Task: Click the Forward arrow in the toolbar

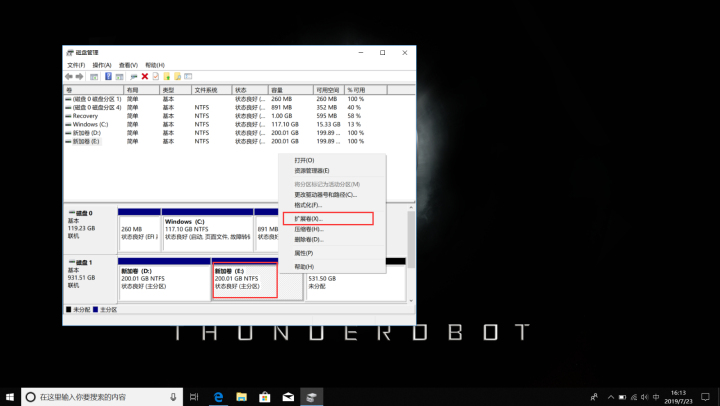Action: [79, 76]
